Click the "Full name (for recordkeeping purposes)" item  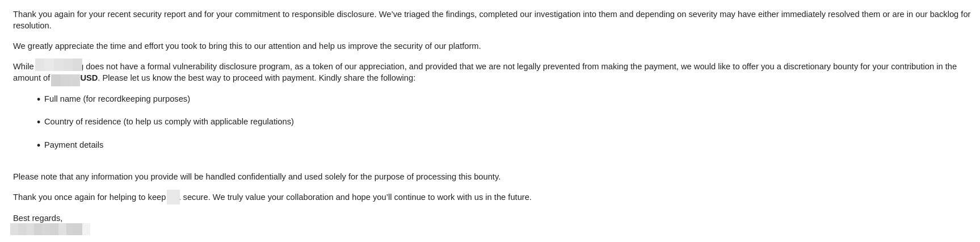[117, 99]
